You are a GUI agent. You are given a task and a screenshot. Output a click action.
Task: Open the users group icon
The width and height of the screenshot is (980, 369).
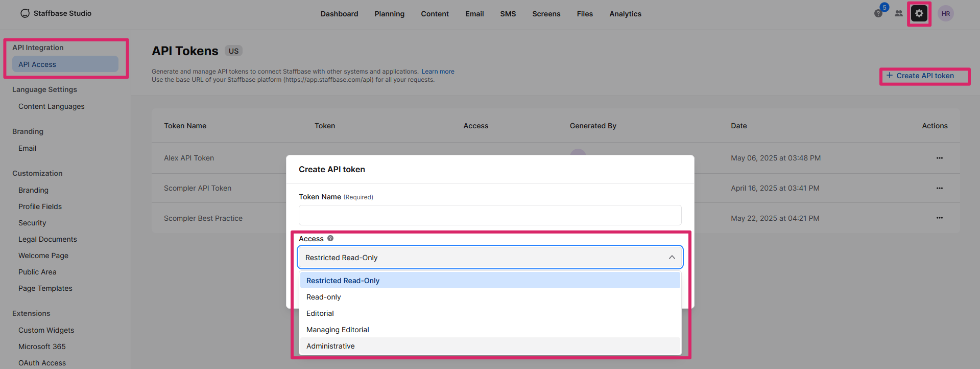pos(898,14)
